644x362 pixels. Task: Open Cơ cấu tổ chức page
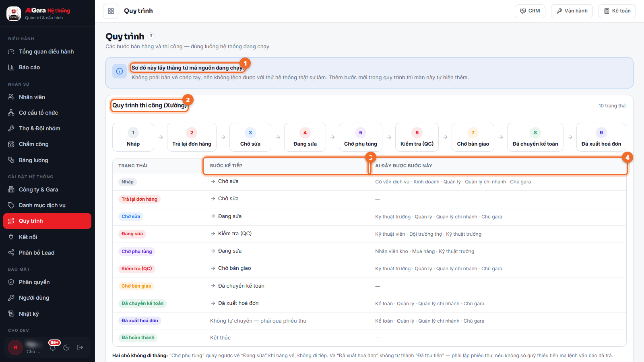(x=47, y=113)
